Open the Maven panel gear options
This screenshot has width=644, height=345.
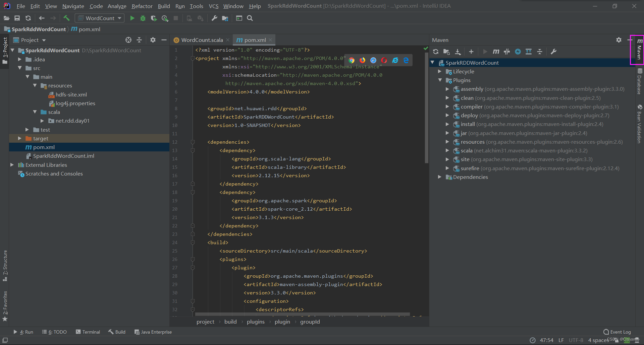[x=619, y=40]
